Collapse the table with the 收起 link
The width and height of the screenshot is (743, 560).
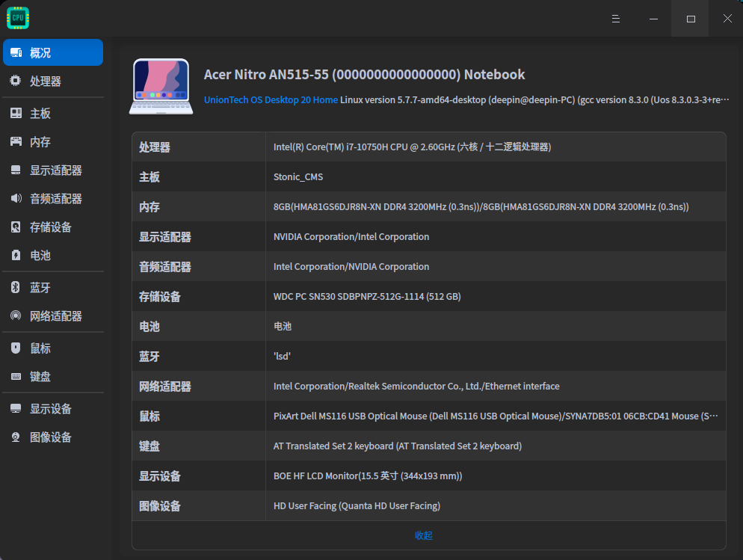pos(424,535)
